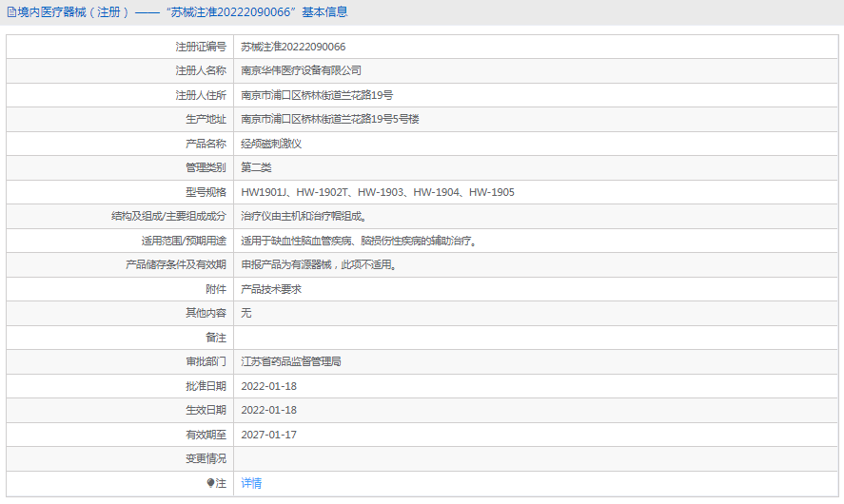Click the 产品名称 label

click(x=206, y=144)
